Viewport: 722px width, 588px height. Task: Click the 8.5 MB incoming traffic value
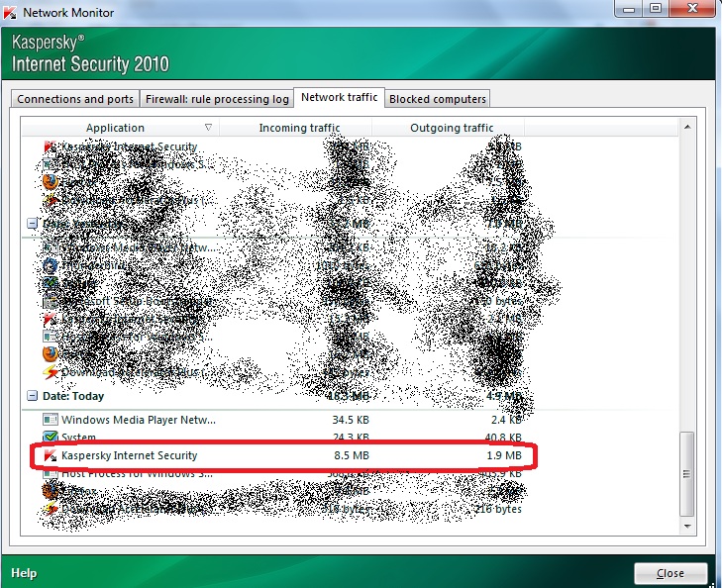click(352, 455)
